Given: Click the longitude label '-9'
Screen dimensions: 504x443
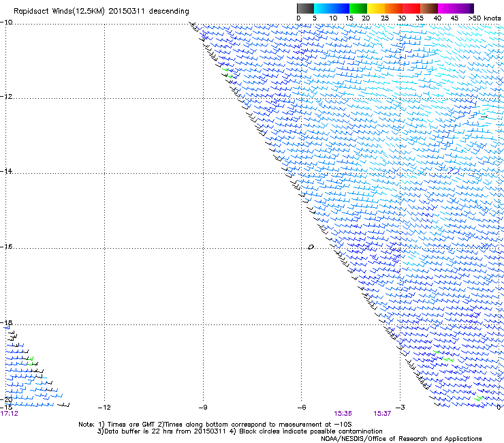Looking at the screenshot, I should [x=203, y=408].
